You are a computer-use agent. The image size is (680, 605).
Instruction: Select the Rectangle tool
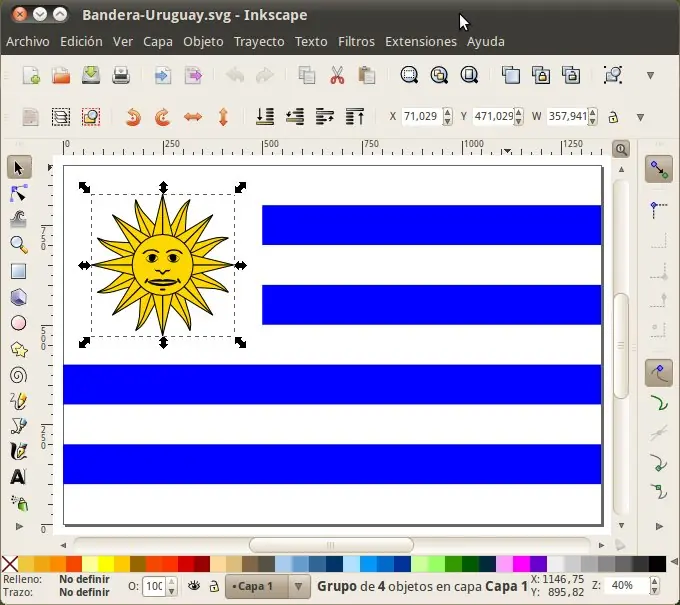tap(18, 271)
